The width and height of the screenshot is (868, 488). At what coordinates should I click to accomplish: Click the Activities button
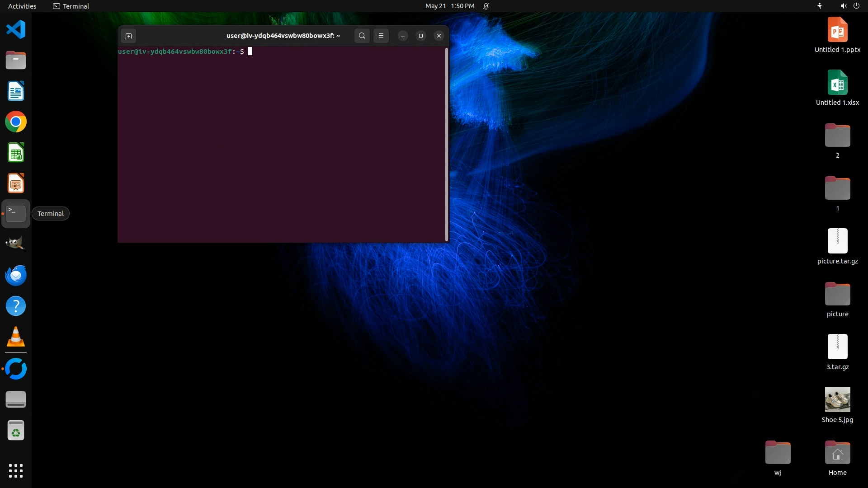(x=22, y=6)
